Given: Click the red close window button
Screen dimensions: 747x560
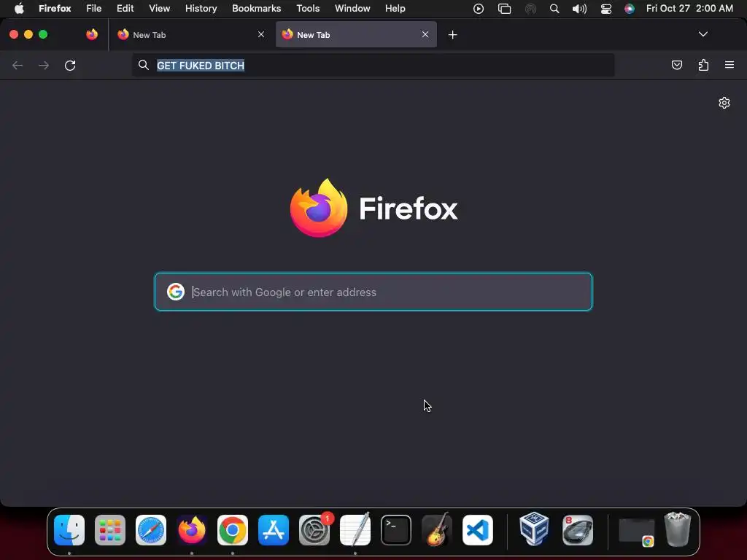Looking at the screenshot, I should pos(14,34).
